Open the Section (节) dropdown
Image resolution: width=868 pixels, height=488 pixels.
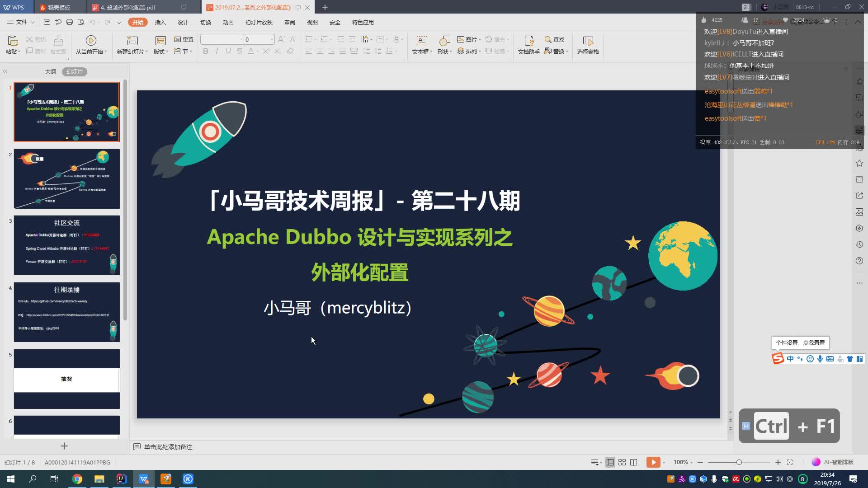pyautogui.click(x=184, y=52)
